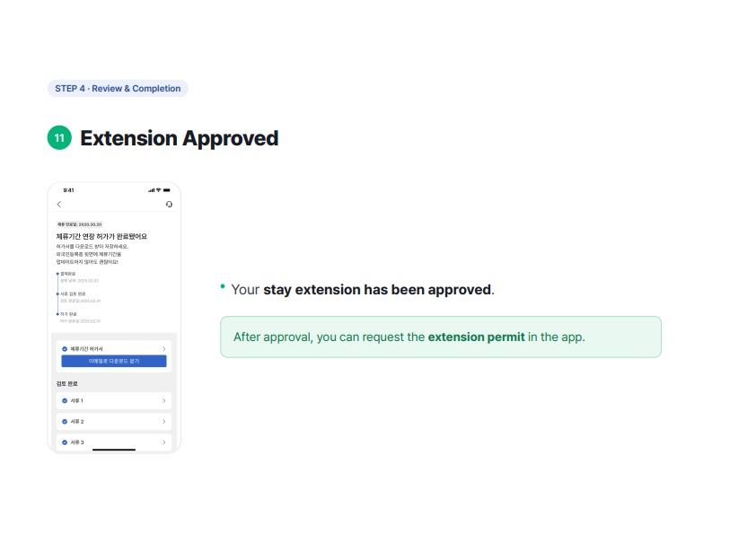Click the checkmark beside 서류 3
The image size is (756, 534).
(x=65, y=442)
